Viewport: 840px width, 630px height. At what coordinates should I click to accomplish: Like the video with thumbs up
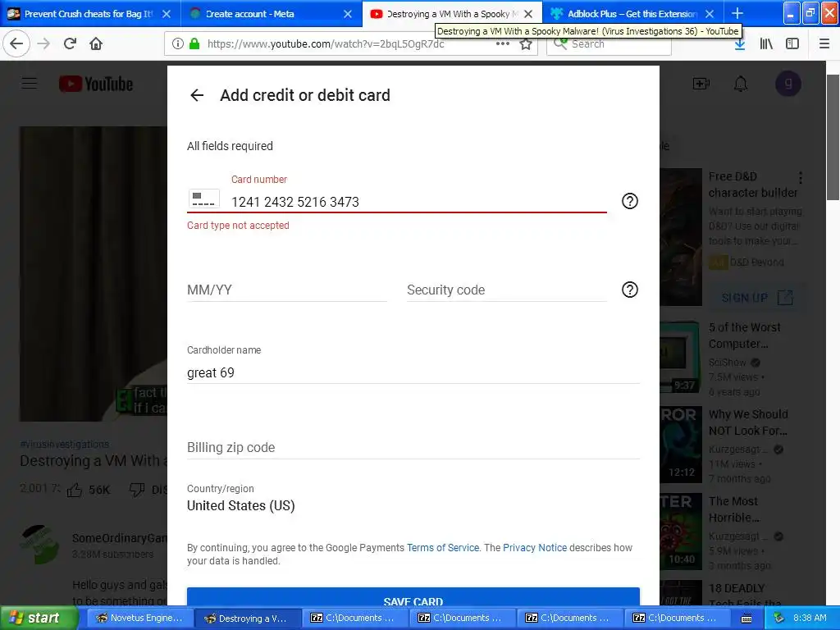pos(75,490)
